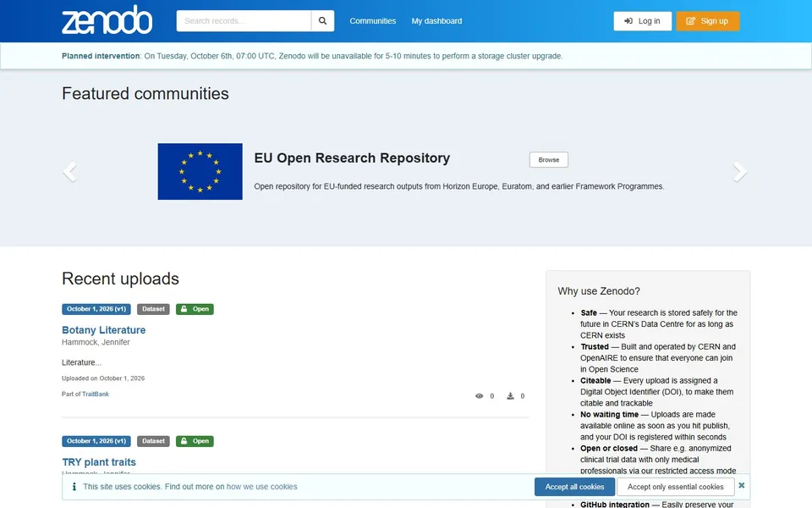The width and height of the screenshot is (812, 508).
Task: Click the downloads icon for Botany Literature
Action: (510, 396)
